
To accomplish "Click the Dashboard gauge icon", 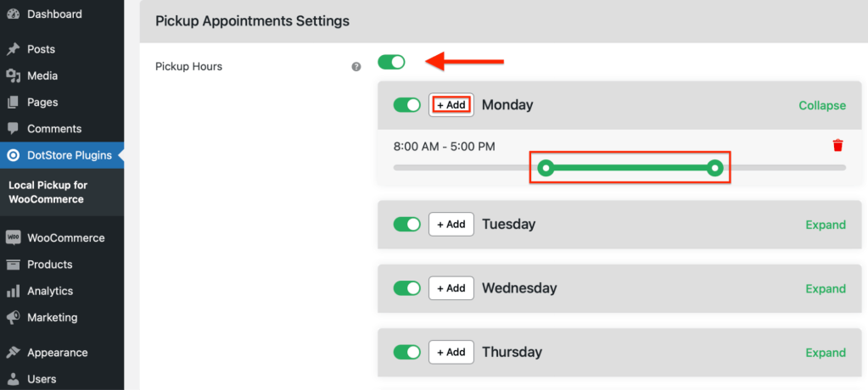I will pyautogui.click(x=13, y=14).
